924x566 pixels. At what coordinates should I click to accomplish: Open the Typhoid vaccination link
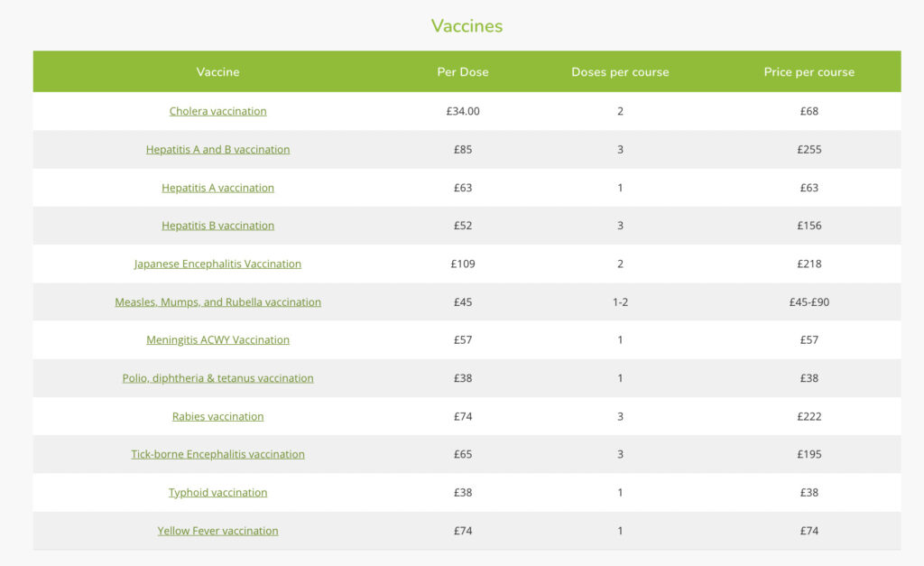click(217, 493)
